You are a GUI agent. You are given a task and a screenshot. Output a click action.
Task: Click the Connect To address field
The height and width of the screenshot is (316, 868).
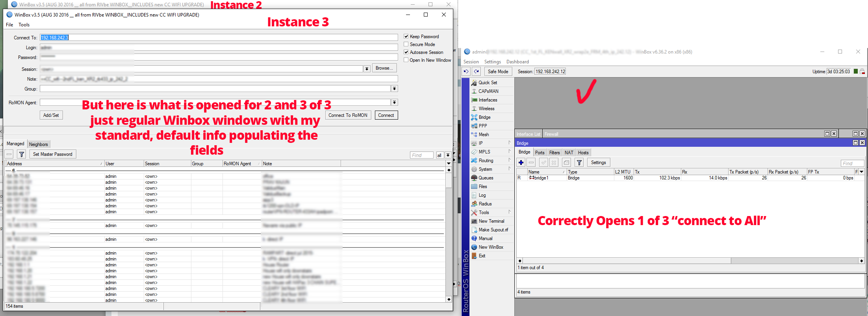pyautogui.click(x=219, y=37)
